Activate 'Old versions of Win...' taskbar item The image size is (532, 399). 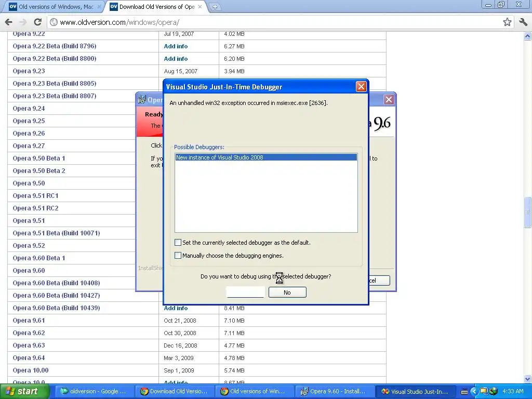(255, 391)
